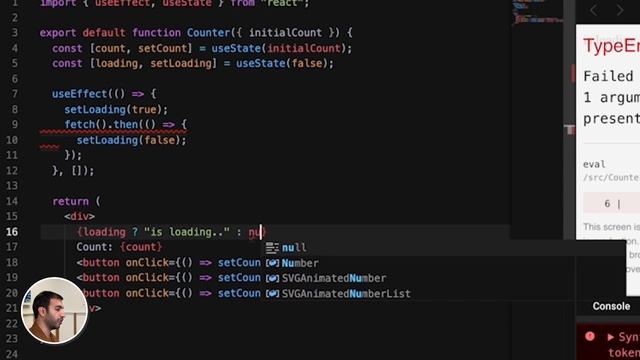640x360 pixels.
Task: Click the '"is loading.."' string on line 16
Action: [x=187, y=232]
